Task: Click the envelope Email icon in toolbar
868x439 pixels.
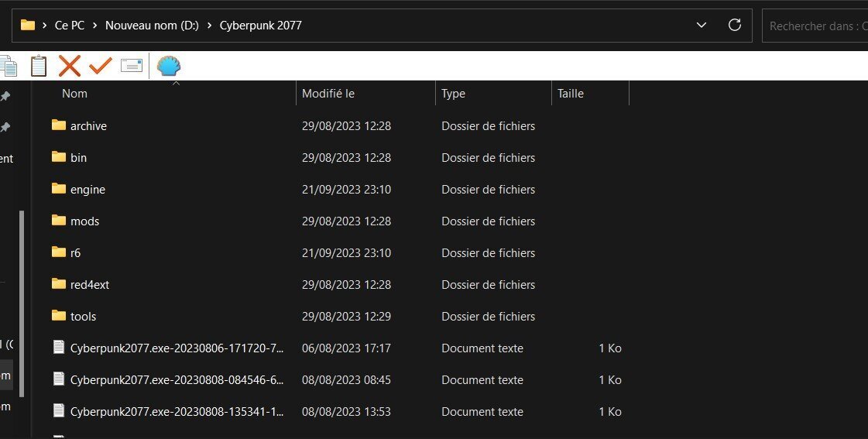Action: (x=132, y=67)
